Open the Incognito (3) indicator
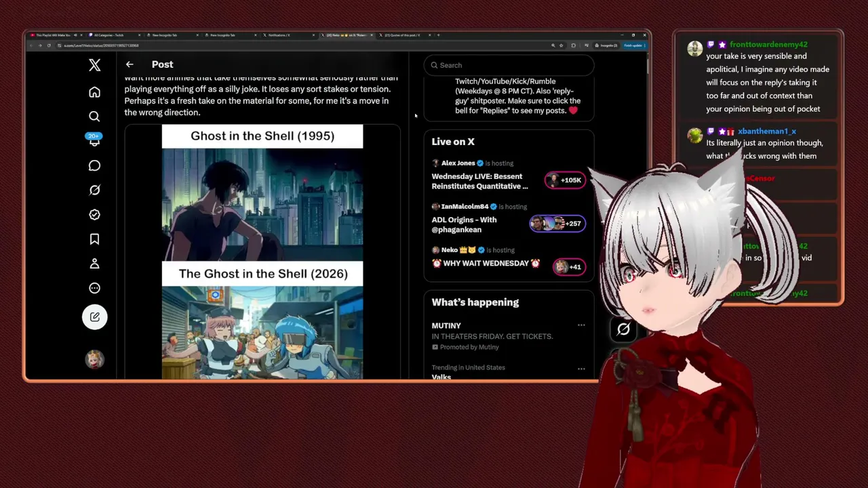Image resolution: width=868 pixels, height=488 pixels. 606,45
